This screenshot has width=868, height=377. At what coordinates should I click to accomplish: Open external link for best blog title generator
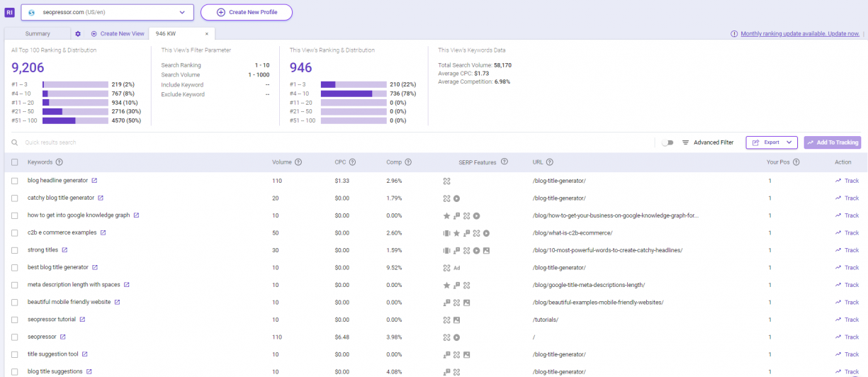tap(95, 267)
